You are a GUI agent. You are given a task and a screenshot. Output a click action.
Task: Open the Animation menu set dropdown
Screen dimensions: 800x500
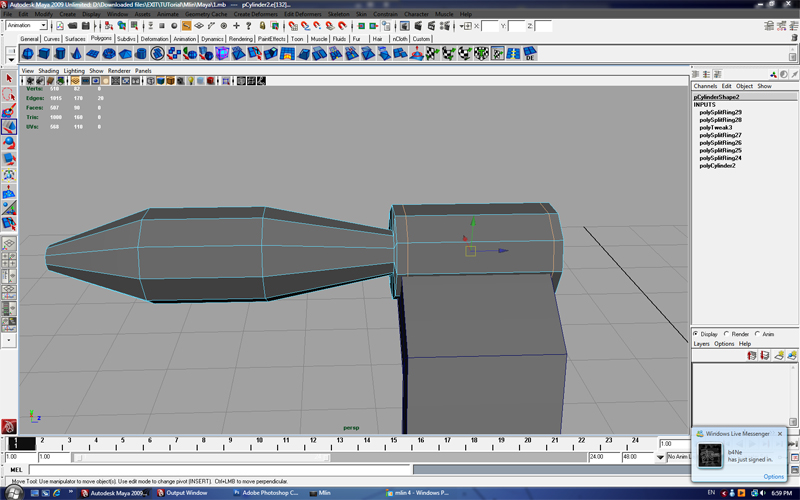click(27, 26)
